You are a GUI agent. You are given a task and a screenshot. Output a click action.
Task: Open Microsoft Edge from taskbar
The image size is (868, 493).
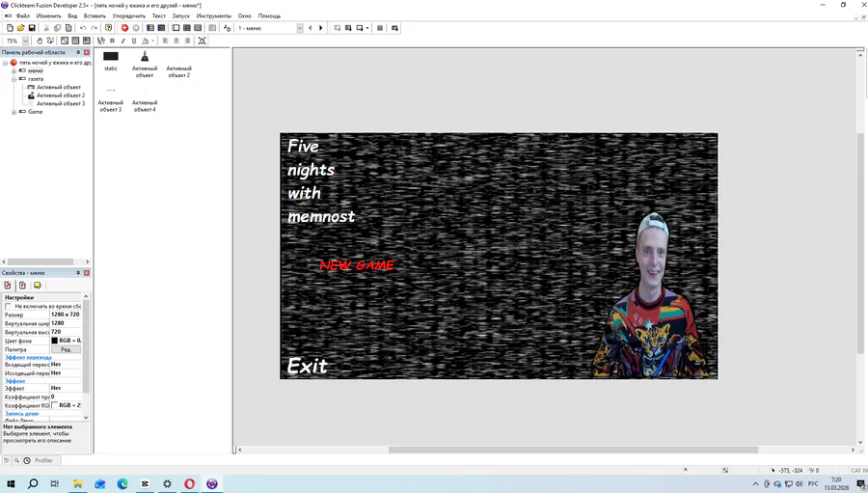pos(122,483)
